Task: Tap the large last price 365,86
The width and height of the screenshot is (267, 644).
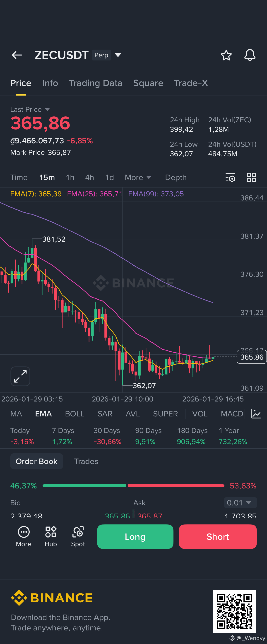Action: (x=40, y=123)
